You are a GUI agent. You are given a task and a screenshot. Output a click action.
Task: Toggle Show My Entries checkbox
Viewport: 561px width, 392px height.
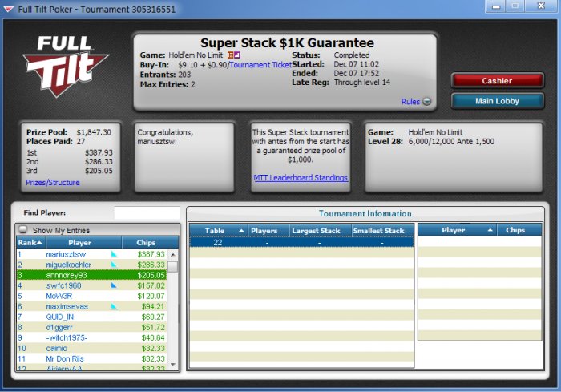(23, 229)
